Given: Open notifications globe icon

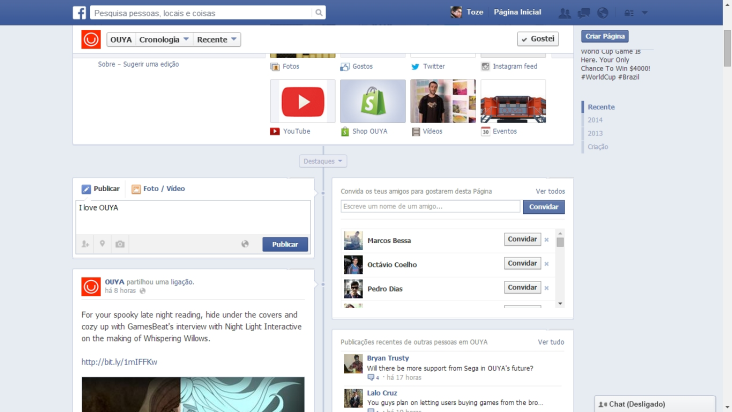Looking at the screenshot, I should pos(603,13).
